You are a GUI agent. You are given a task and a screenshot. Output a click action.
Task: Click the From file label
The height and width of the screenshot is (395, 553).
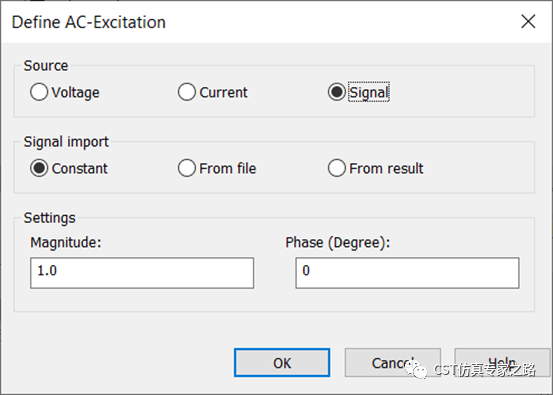[x=228, y=168]
